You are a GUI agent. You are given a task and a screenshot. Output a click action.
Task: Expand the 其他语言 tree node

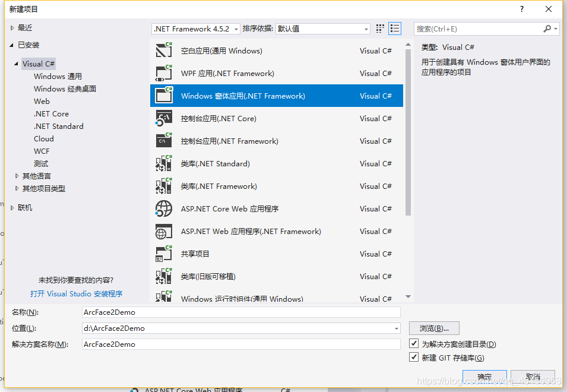click(17, 176)
